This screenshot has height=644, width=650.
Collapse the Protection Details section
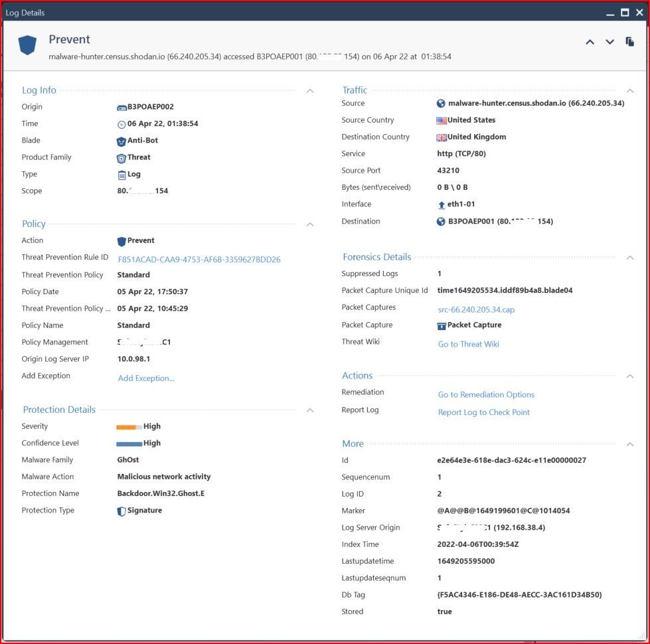point(310,411)
